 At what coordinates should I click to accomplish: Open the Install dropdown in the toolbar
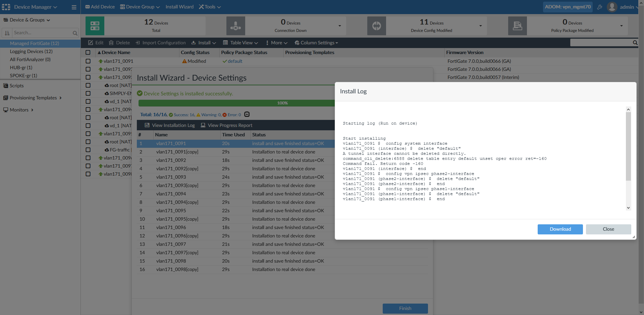pos(203,43)
